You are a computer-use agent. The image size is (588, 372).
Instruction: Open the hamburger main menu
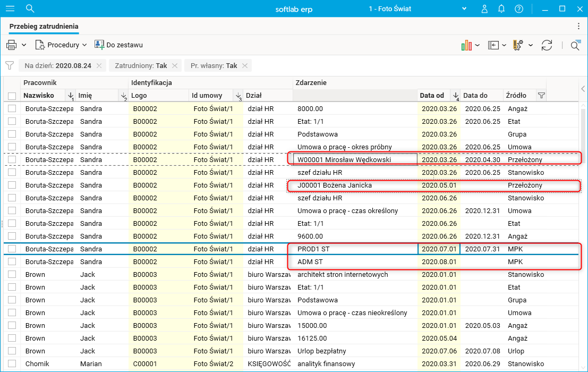10,9
